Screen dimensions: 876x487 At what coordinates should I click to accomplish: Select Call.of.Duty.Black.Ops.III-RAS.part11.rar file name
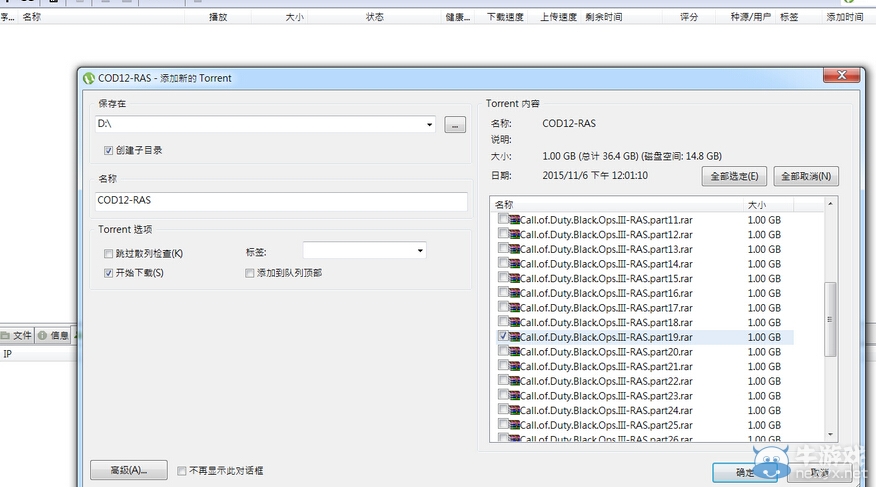click(606, 220)
